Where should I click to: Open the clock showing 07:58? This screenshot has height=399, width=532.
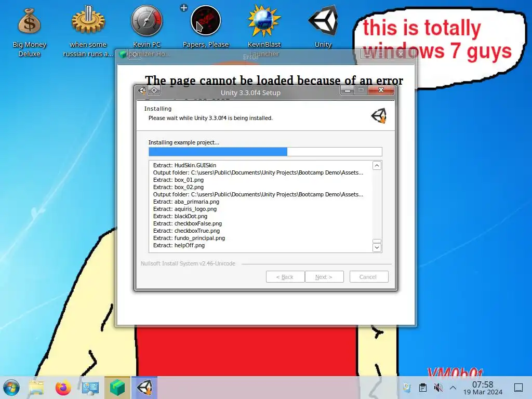tap(483, 388)
